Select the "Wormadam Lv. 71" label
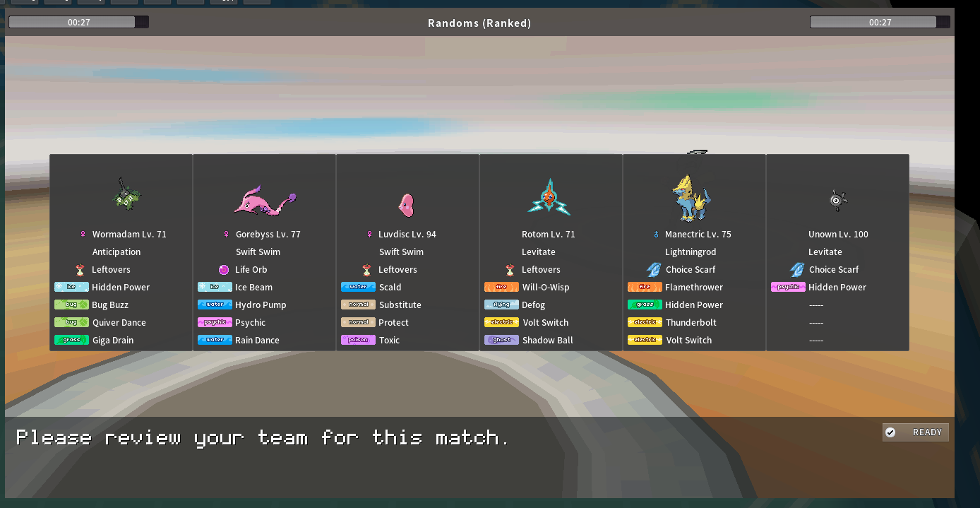Viewport: 980px width, 508px height. (129, 234)
